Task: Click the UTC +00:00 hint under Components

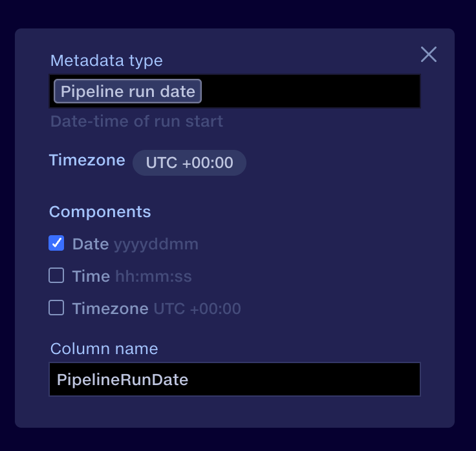Action: coord(197,309)
